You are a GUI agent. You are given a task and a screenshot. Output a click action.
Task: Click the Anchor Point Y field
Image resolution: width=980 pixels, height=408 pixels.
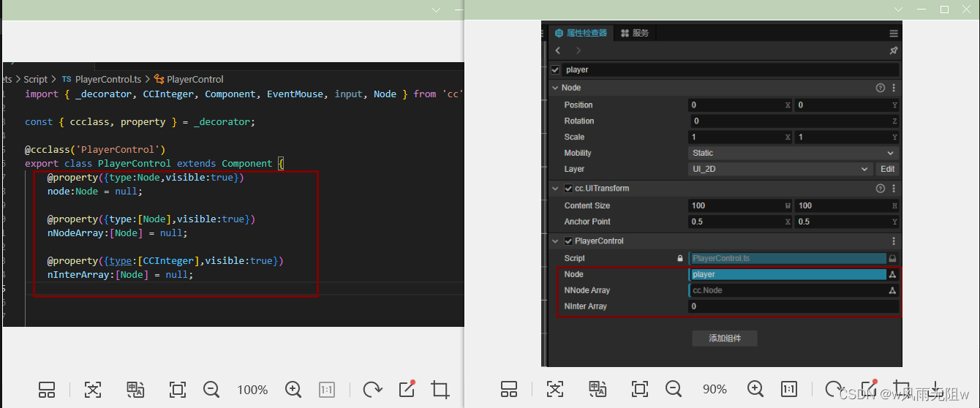(x=846, y=222)
